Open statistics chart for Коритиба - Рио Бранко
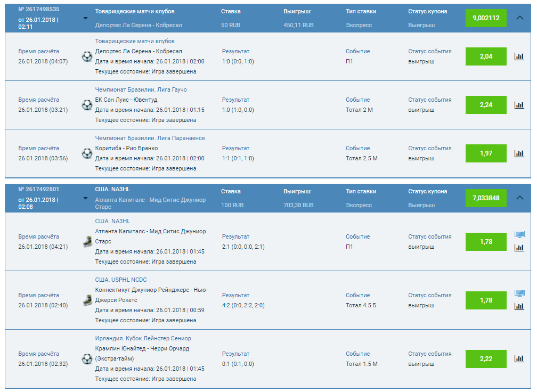This screenshot has height=392, width=537. [x=519, y=153]
